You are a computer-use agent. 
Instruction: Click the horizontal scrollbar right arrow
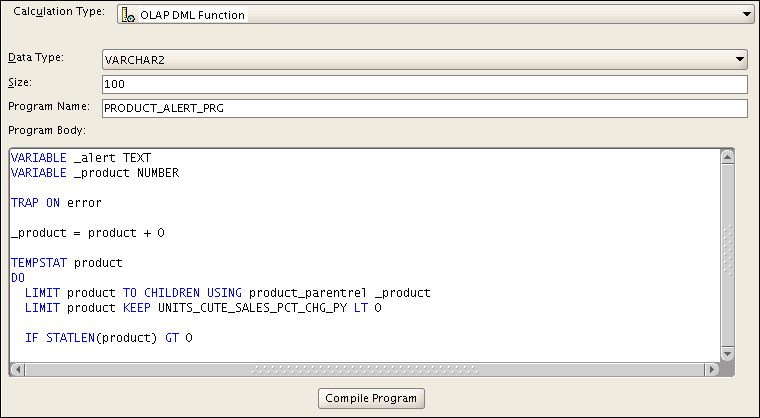[712, 369]
